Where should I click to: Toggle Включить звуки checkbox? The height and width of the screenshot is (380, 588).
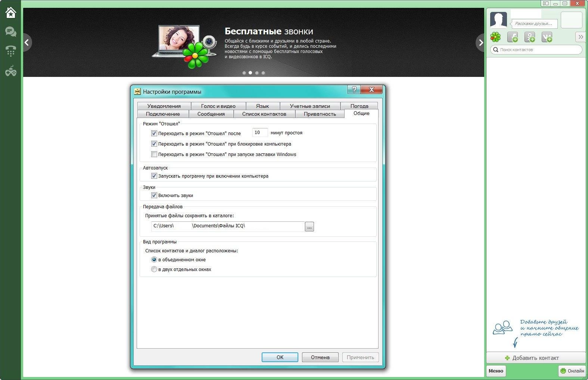coord(154,195)
